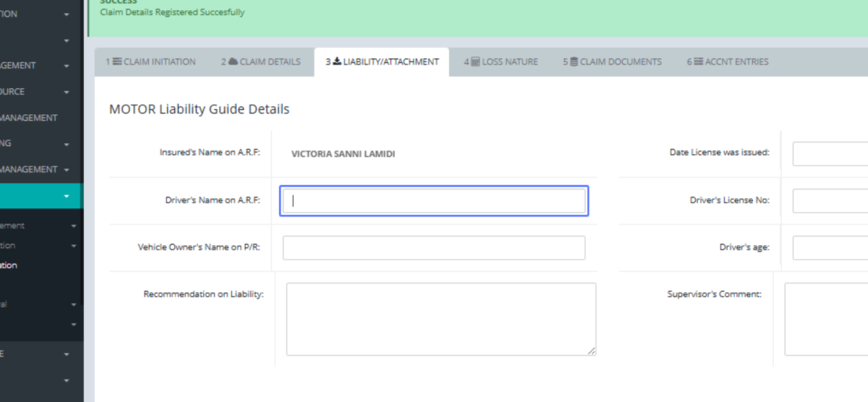Screen dimensions: 868x402
Task: Go to the Loss Nature tab
Action: [501, 62]
